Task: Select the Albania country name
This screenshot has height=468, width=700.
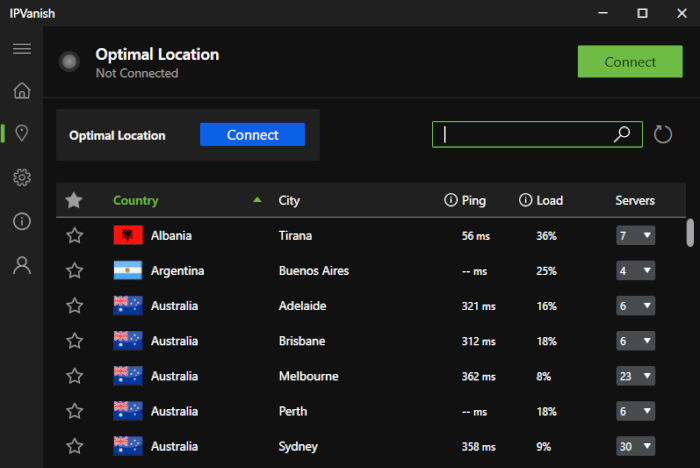Action: click(x=171, y=235)
